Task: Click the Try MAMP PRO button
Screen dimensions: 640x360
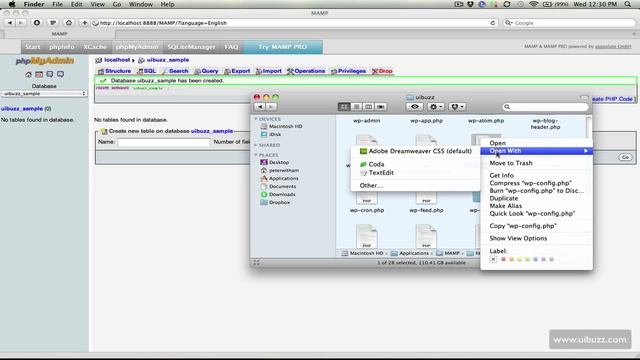Action: pyautogui.click(x=283, y=47)
